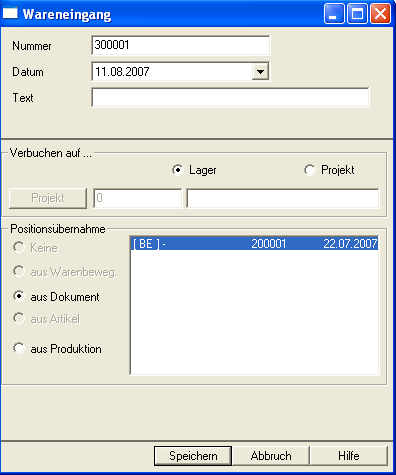The width and height of the screenshot is (396, 475).
Task: Maximize the Wareneingang window
Action: click(357, 14)
